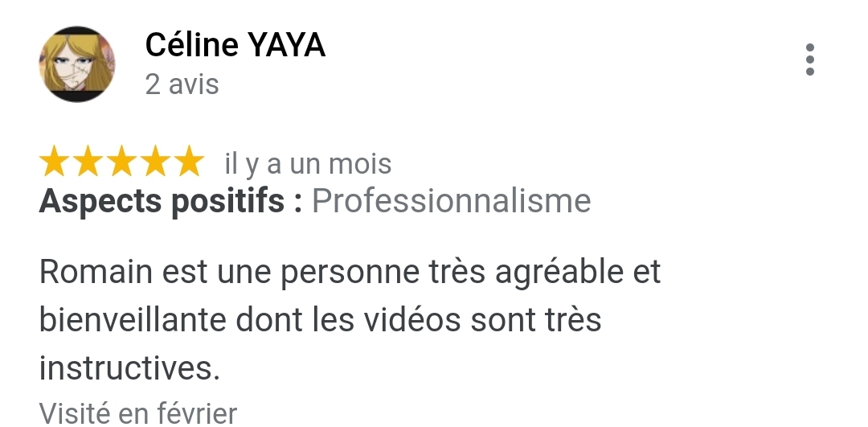Click the fifth gold star
Image resolution: width=868 pixels, height=427 pixels.
(x=190, y=161)
